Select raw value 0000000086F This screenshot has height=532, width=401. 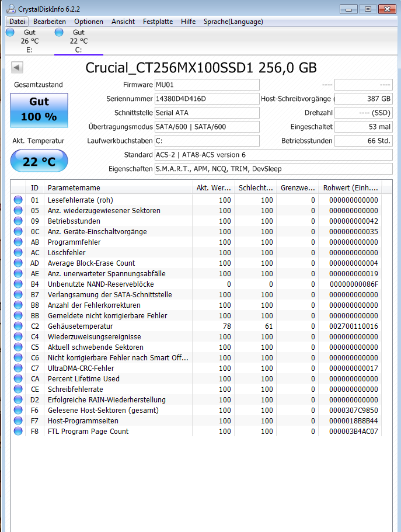354,284
